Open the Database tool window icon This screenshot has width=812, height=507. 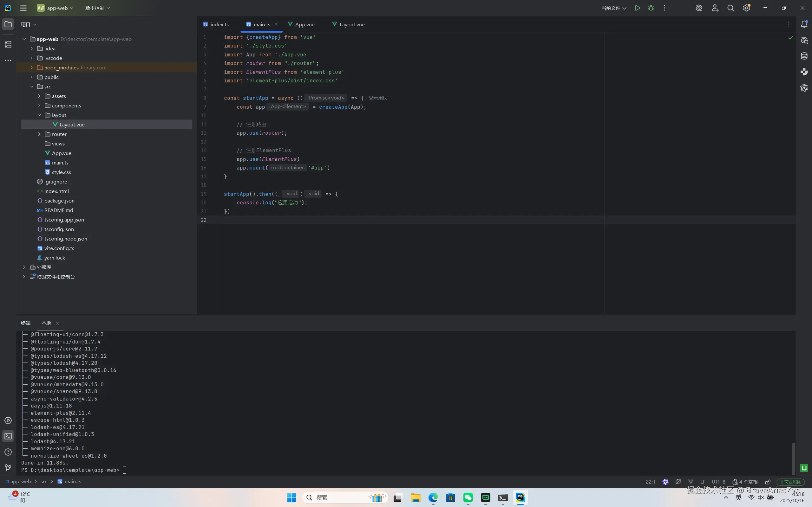[x=804, y=56]
